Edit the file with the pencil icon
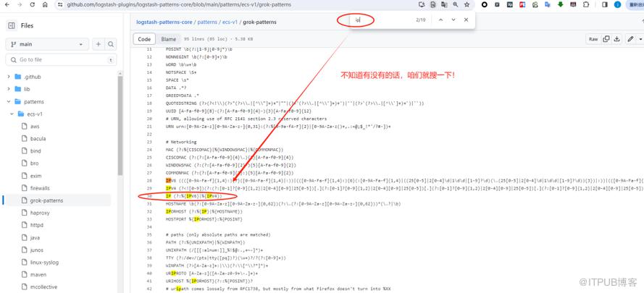Image resolution: width=644 pixels, height=293 pixels. pyautogui.click(x=630, y=39)
